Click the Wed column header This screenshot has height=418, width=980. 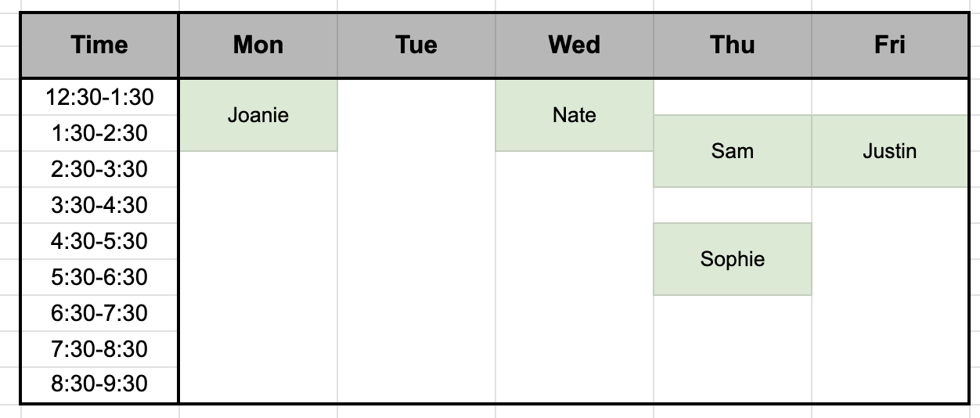575,45
